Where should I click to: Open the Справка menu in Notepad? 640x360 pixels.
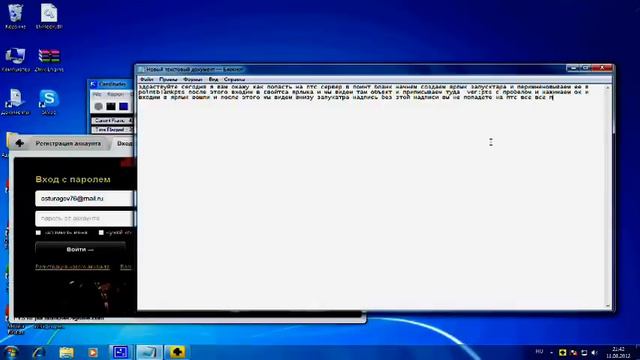[x=235, y=80]
